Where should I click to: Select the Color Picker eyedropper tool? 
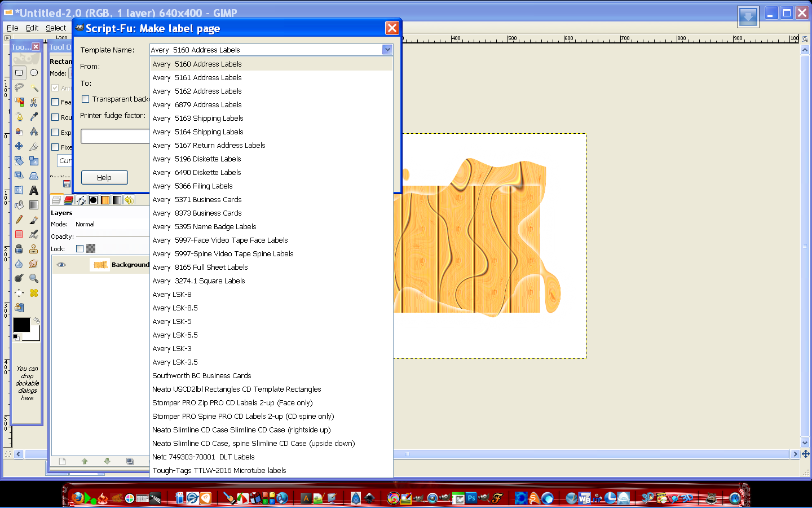[x=34, y=117]
